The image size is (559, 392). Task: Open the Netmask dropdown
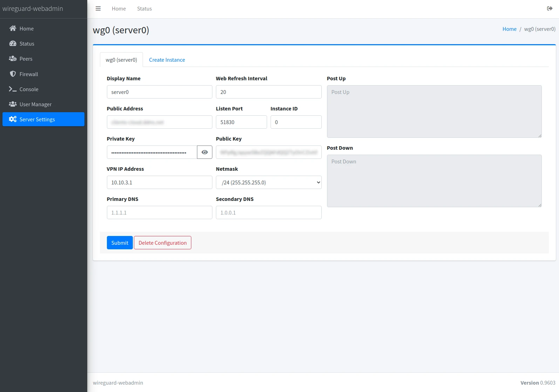point(269,182)
